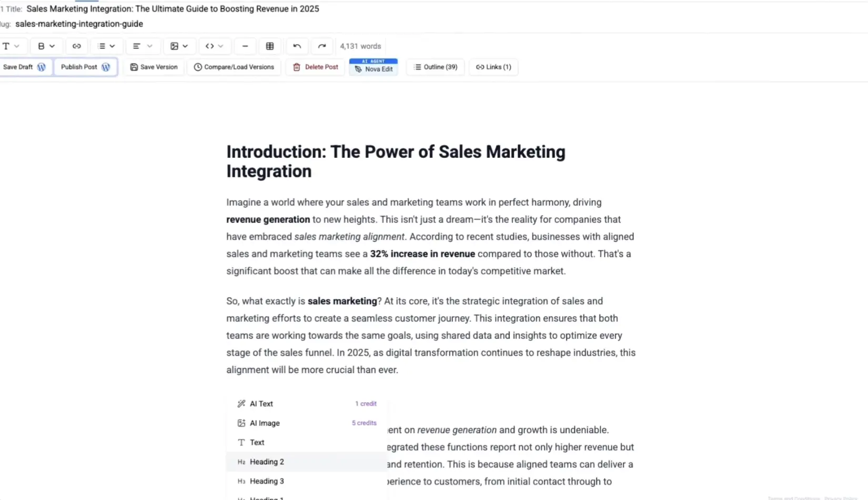868x500 pixels.
Task: Click italic text 'sales marketing alignment'
Action: click(349, 237)
